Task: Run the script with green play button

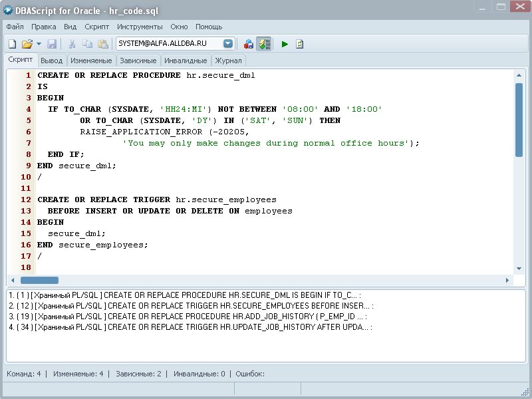Action: pos(285,44)
